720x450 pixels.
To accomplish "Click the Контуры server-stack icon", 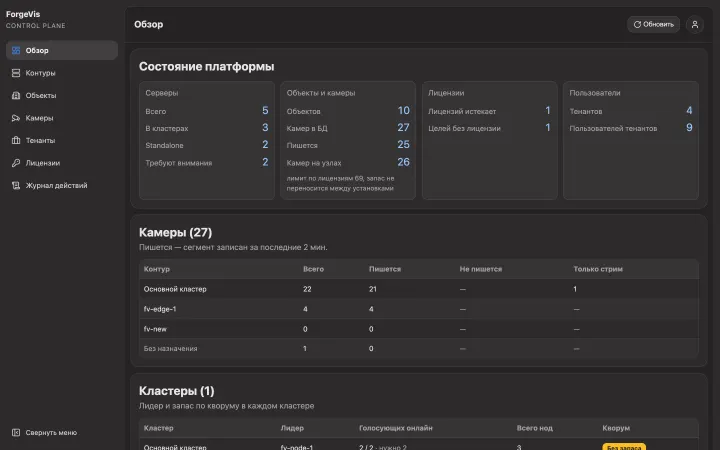I will (16, 73).
